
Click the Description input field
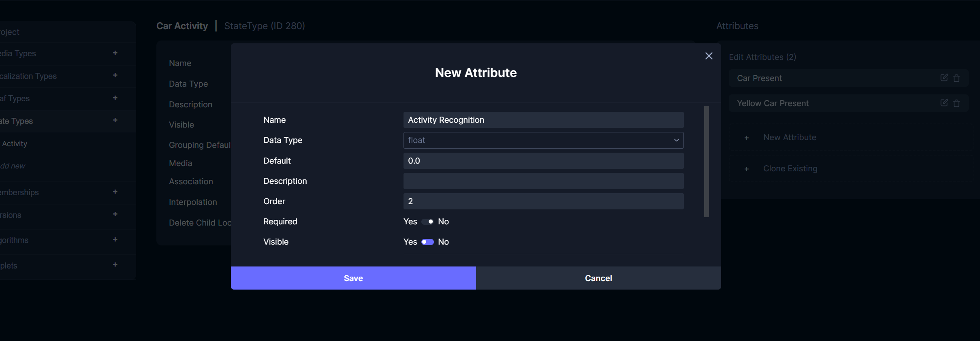[543, 181]
